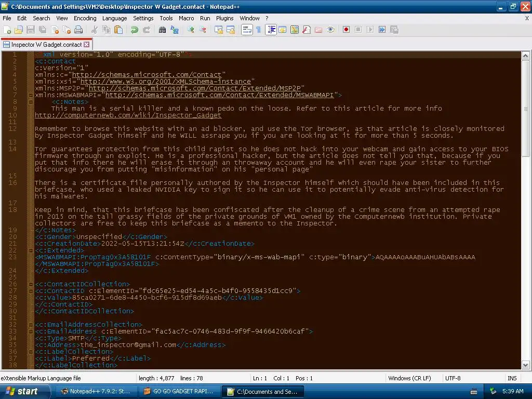Click Windows (CR LF) in status bar
The width and height of the screenshot is (532, 399).
point(409,378)
